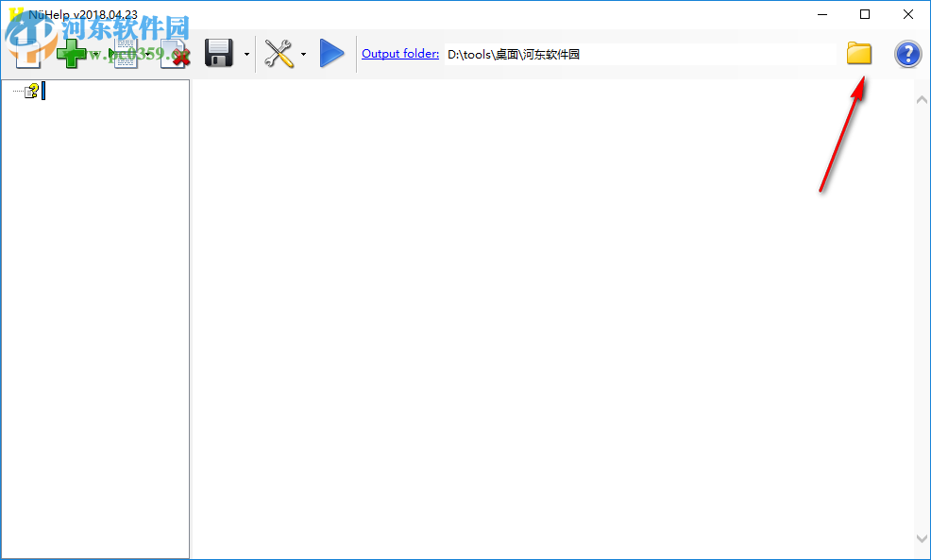Open help via blue question mark icon

pos(907,54)
